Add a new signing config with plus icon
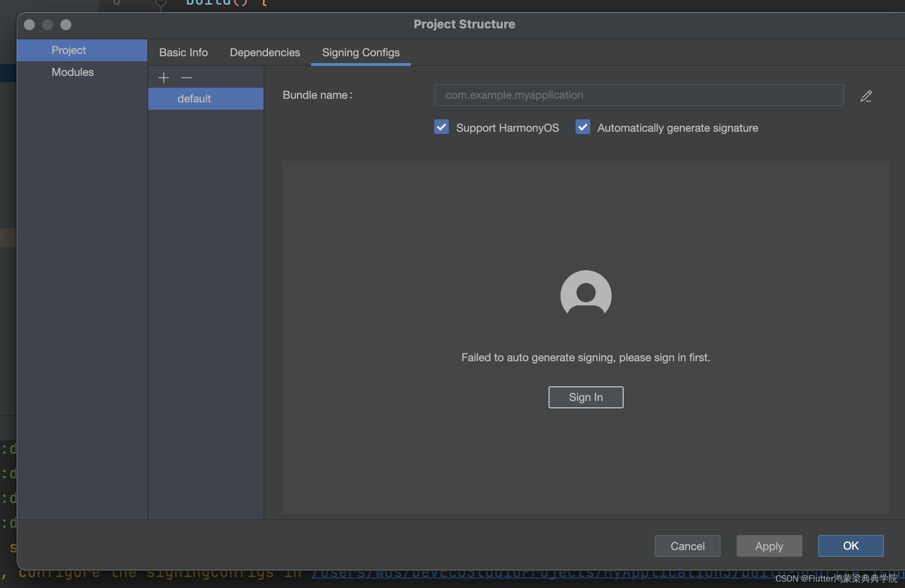Image resolution: width=905 pixels, height=588 pixels. [x=164, y=78]
